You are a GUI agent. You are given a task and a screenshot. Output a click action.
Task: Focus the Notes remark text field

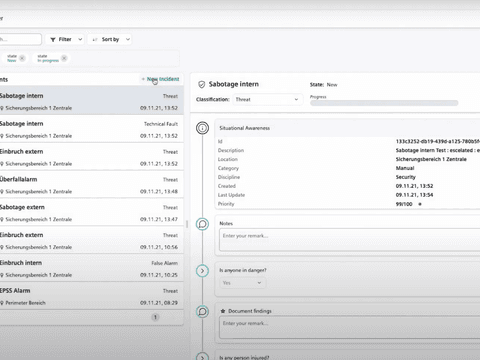point(349,240)
